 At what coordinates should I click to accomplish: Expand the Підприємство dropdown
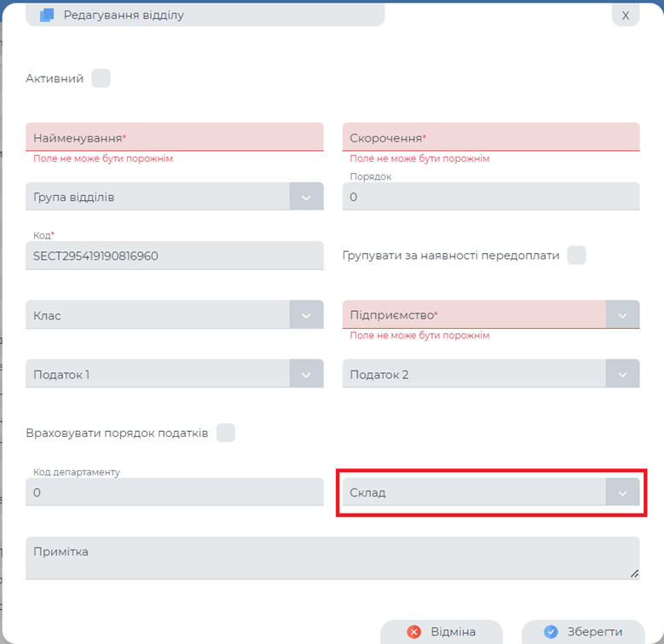[622, 314]
